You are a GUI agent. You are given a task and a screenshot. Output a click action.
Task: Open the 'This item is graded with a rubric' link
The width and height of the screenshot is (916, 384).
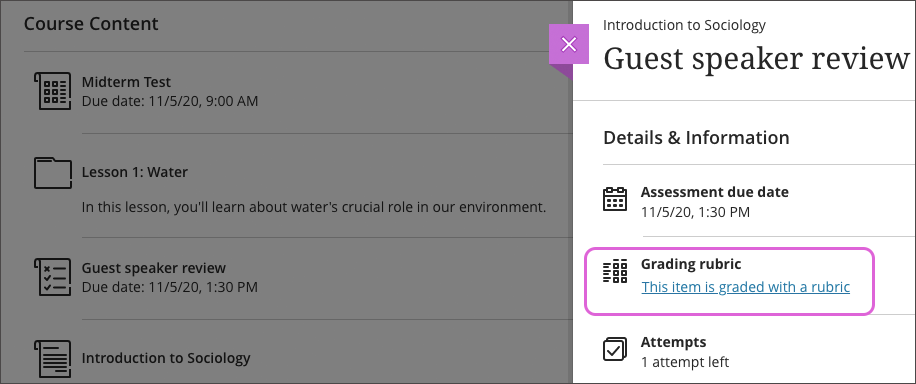coord(745,287)
